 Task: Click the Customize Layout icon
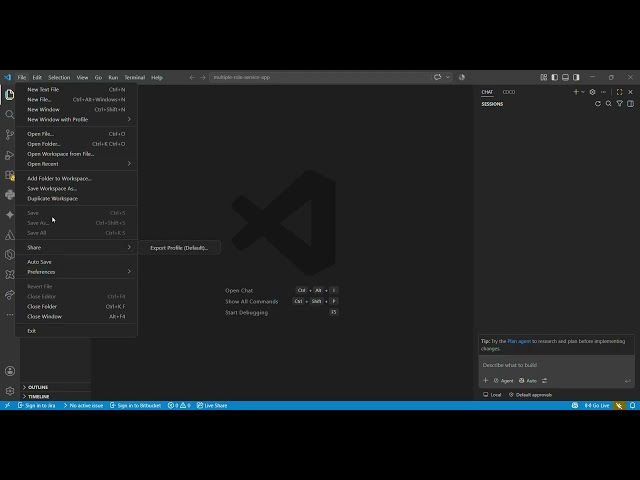tap(543, 77)
